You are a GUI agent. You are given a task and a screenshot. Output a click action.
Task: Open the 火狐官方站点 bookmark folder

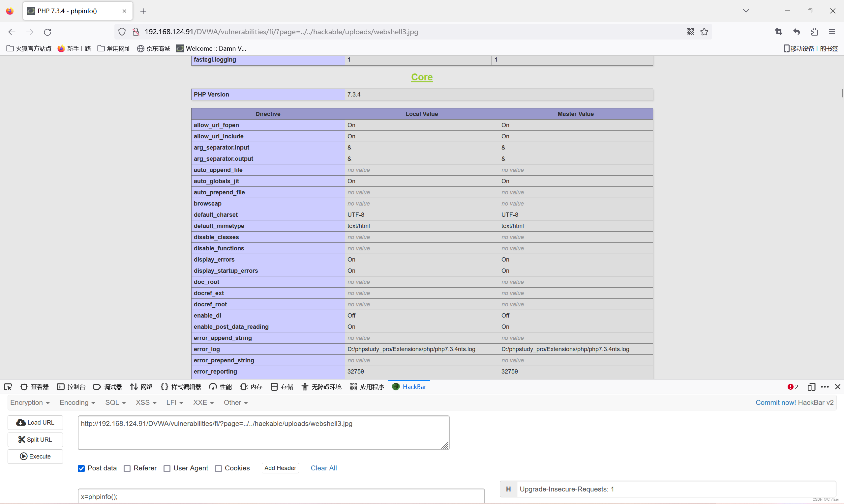[x=29, y=48]
